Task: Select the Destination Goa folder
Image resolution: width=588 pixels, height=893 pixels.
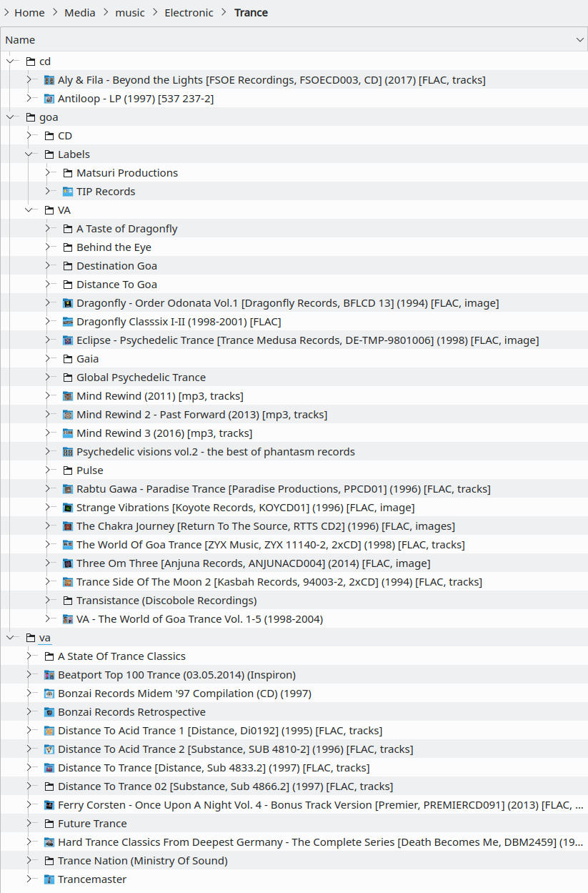Action: [117, 266]
